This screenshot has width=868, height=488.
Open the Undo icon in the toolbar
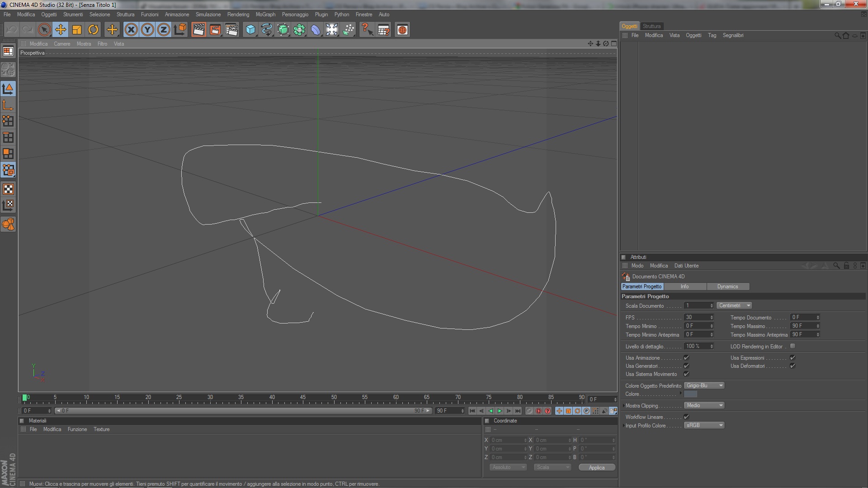point(12,30)
